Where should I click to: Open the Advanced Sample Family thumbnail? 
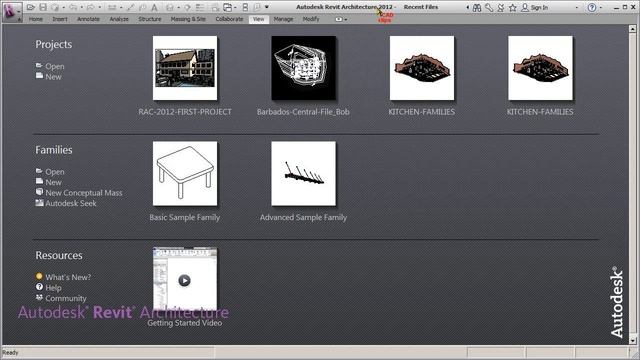point(304,173)
